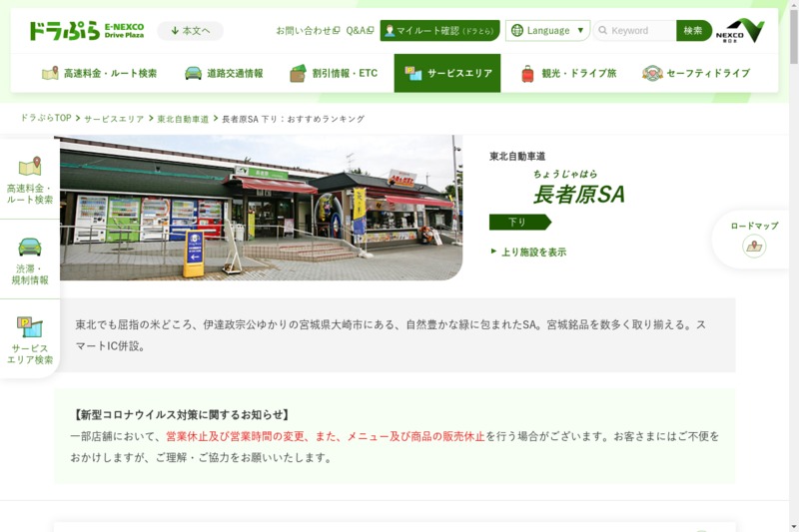Open the お問い合わせ link

pos(307,31)
